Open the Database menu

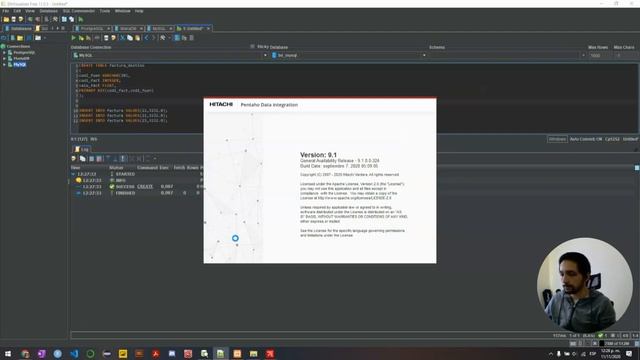pyautogui.click(x=49, y=11)
